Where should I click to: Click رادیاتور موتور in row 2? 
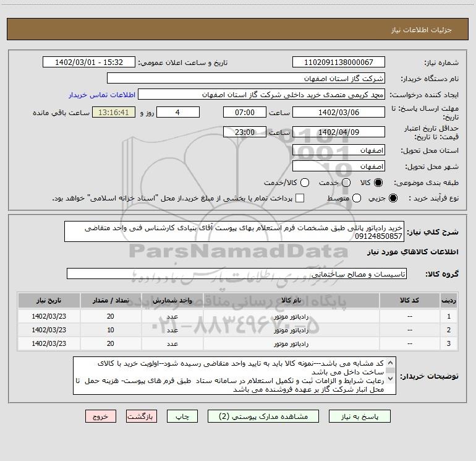(291, 330)
